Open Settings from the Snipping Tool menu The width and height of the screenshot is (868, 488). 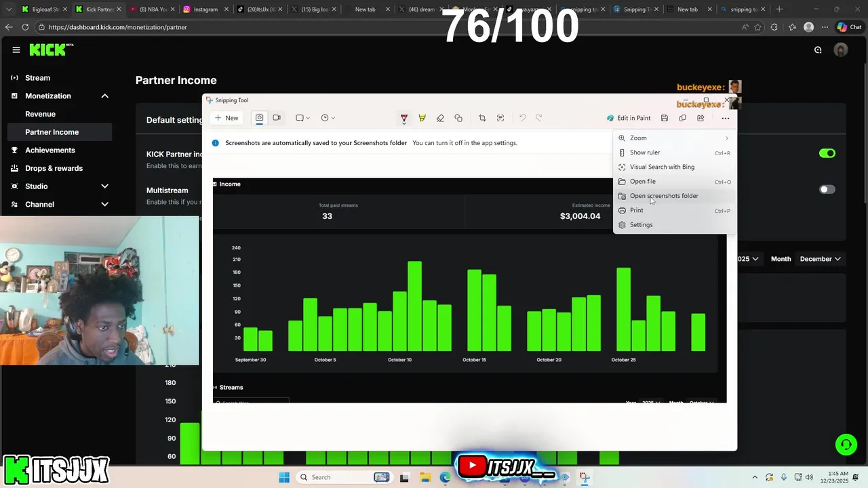point(674,225)
